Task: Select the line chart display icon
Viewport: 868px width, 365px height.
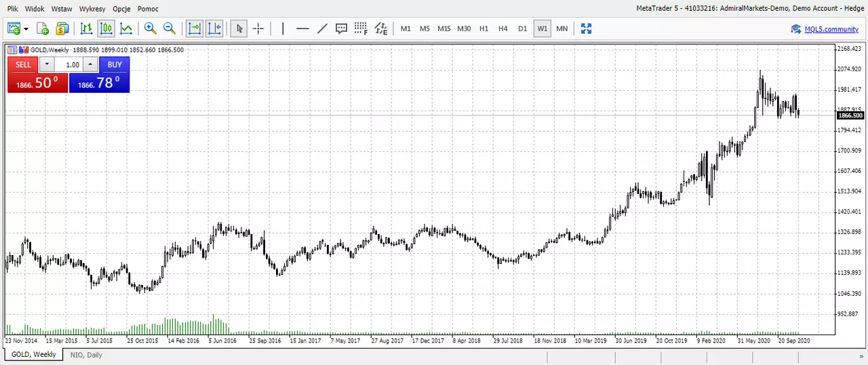Action: tap(126, 28)
